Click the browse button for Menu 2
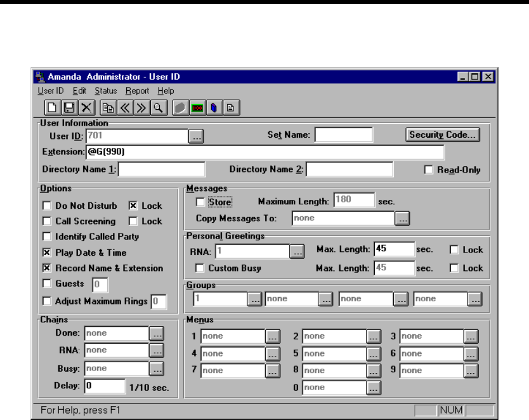This screenshot has width=529, height=420. [x=374, y=336]
